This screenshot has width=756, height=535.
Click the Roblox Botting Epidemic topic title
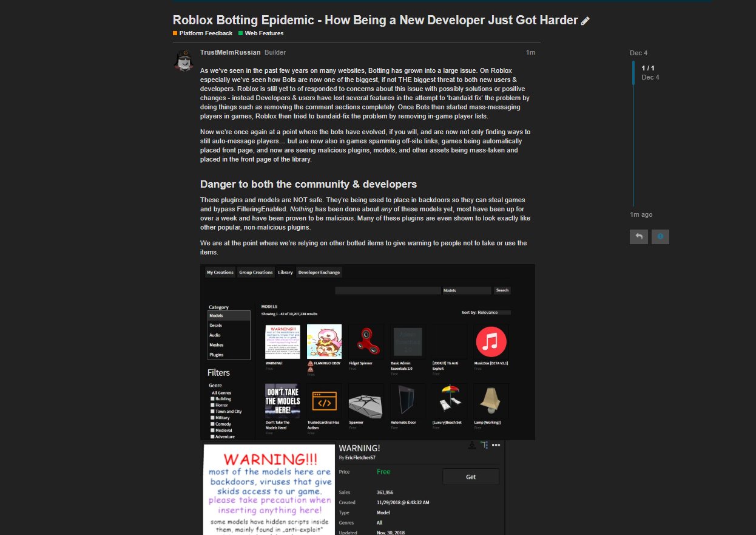(376, 20)
